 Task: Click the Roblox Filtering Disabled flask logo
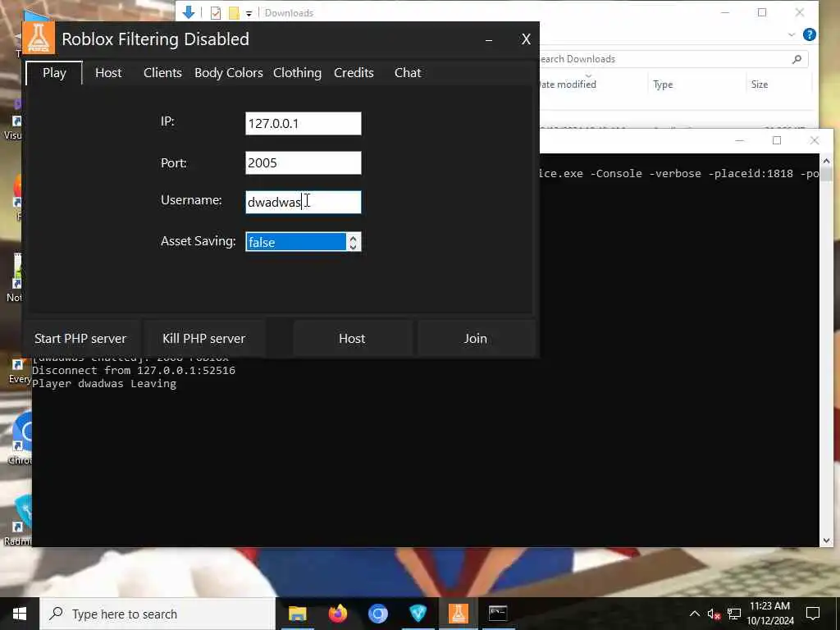coord(39,38)
